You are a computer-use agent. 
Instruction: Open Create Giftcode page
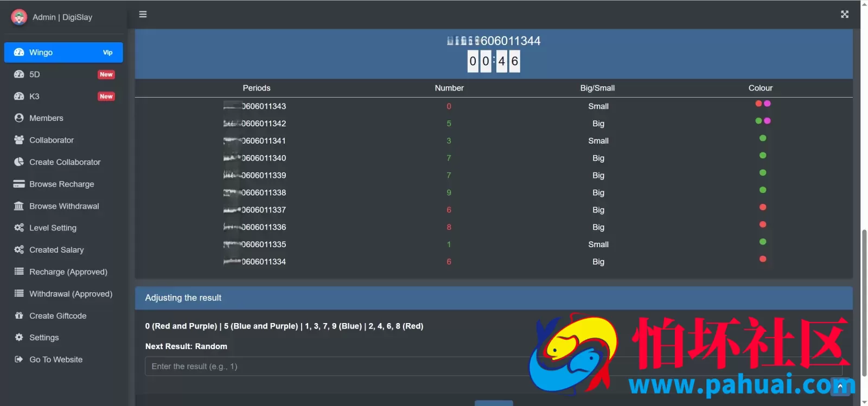(x=63, y=315)
